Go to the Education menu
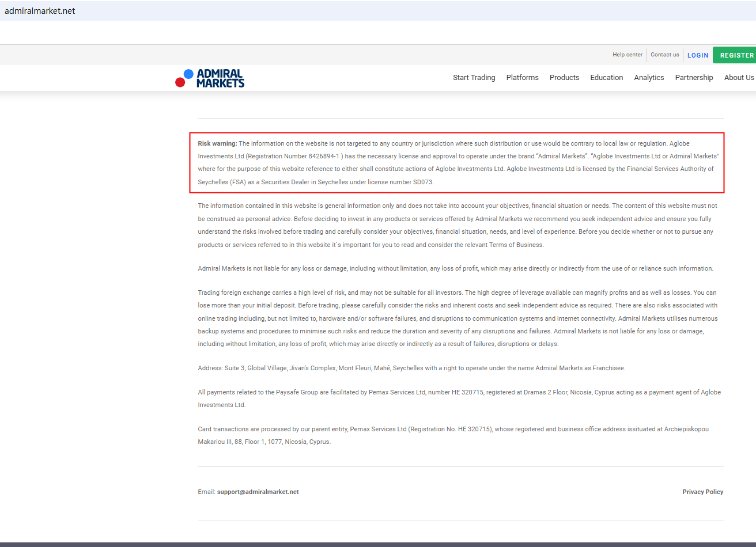Screen dimensions: 756x547 click(607, 78)
